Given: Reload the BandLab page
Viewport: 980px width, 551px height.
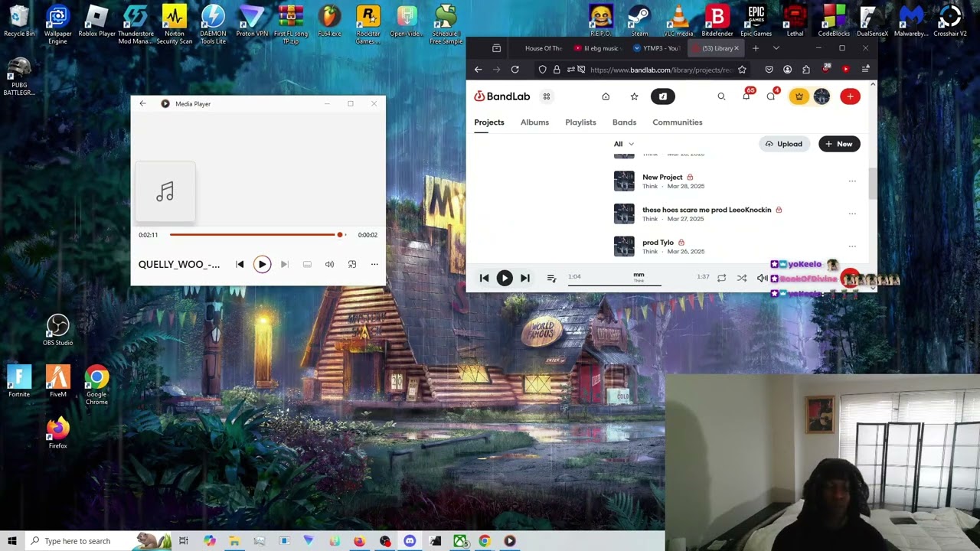Looking at the screenshot, I should (x=515, y=70).
